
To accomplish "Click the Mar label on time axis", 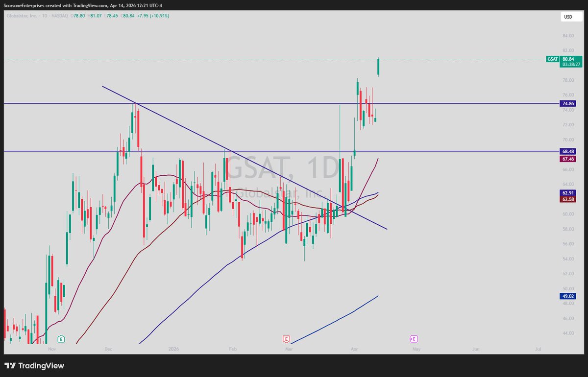I will click(289, 349).
